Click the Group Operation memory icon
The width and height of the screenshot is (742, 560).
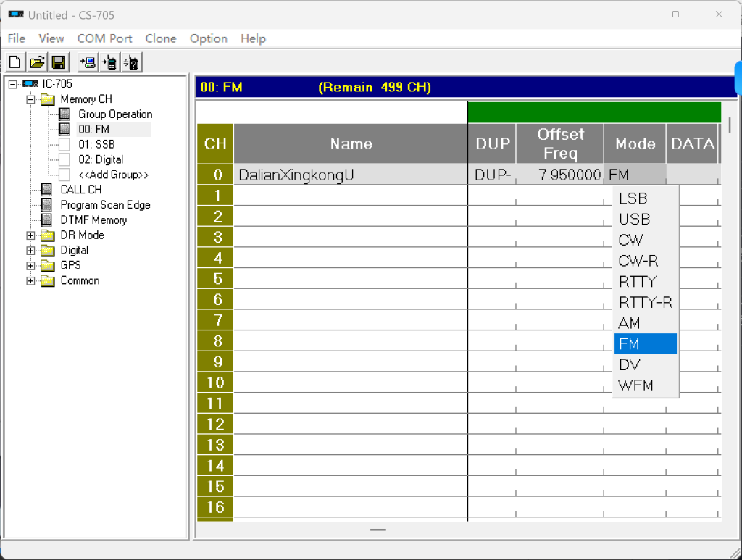coord(64,114)
